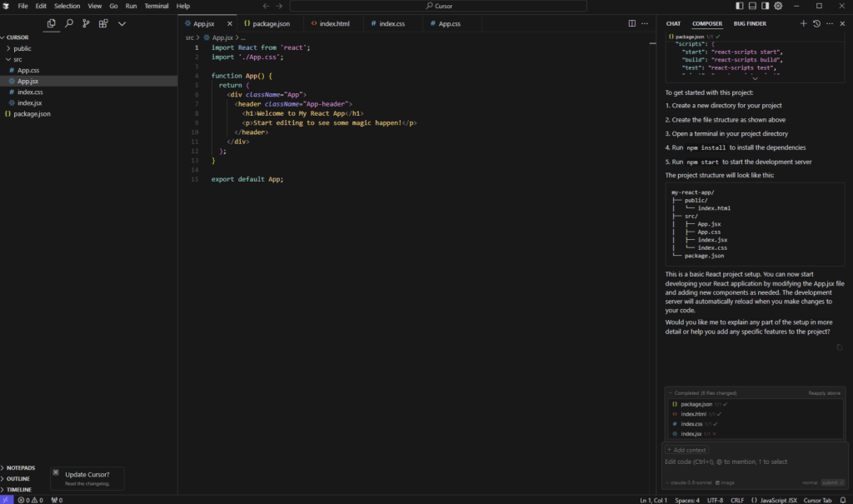The width and height of the screenshot is (853, 504).
Task: Open the Edit menu
Action: click(41, 6)
